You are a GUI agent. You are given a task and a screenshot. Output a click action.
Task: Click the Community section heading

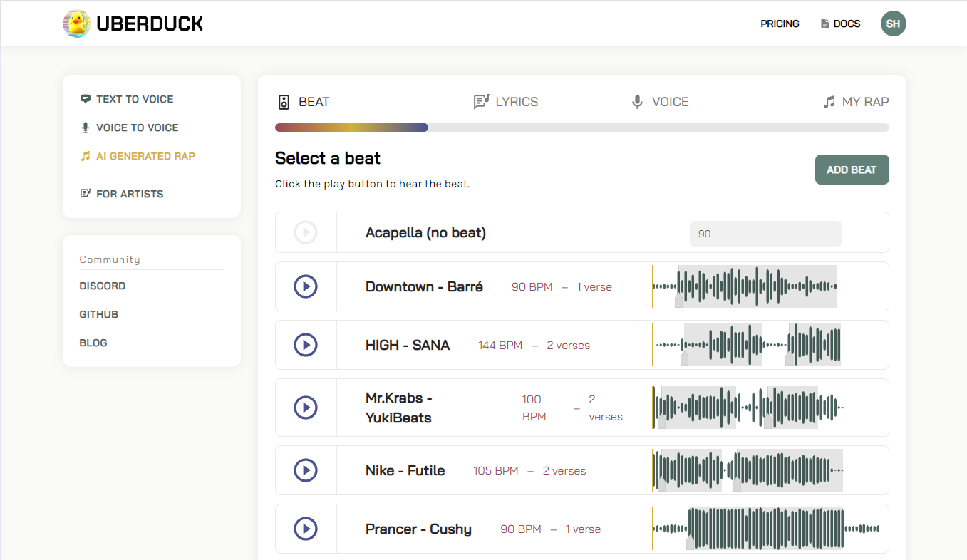pos(110,259)
